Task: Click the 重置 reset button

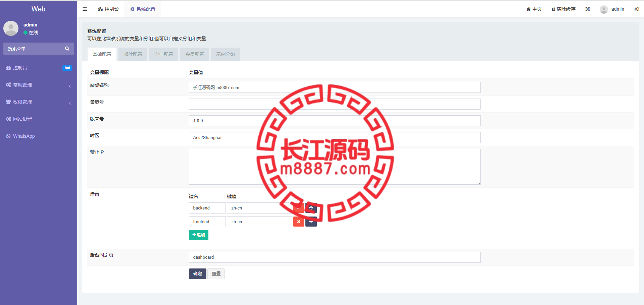Action: tap(216, 274)
